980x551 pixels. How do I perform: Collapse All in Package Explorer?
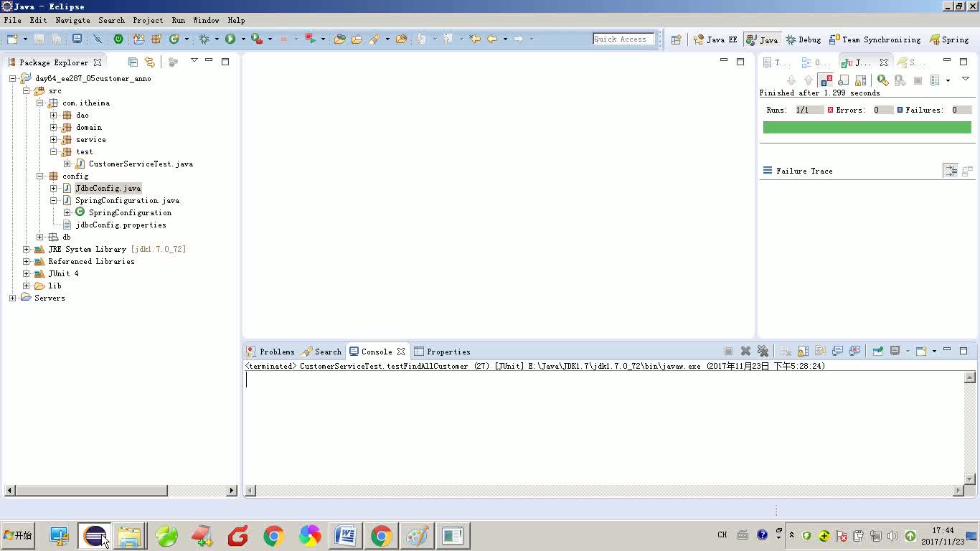coord(133,62)
